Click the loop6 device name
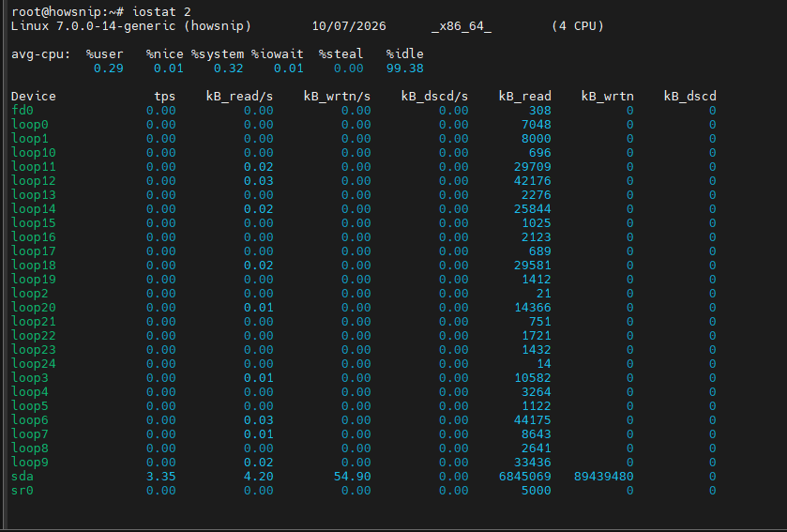This screenshot has height=532, width=787. (30, 419)
